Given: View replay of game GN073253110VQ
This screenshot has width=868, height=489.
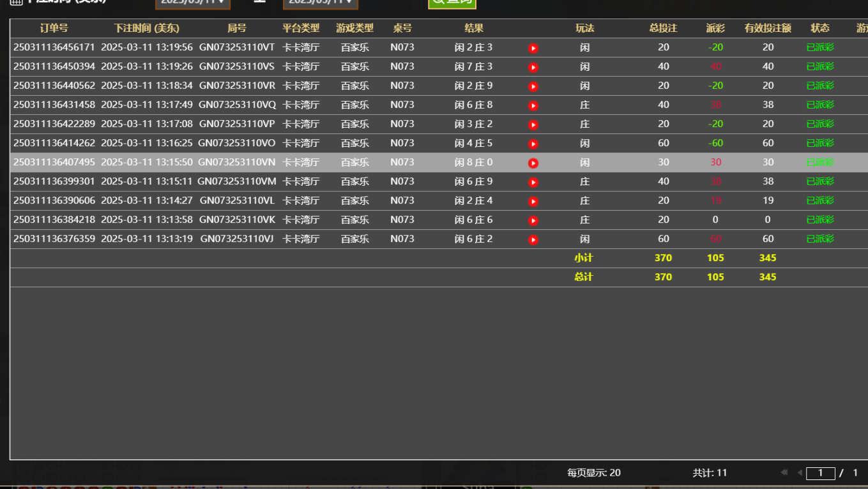Looking at the screenshot, I should click(533, 105).
